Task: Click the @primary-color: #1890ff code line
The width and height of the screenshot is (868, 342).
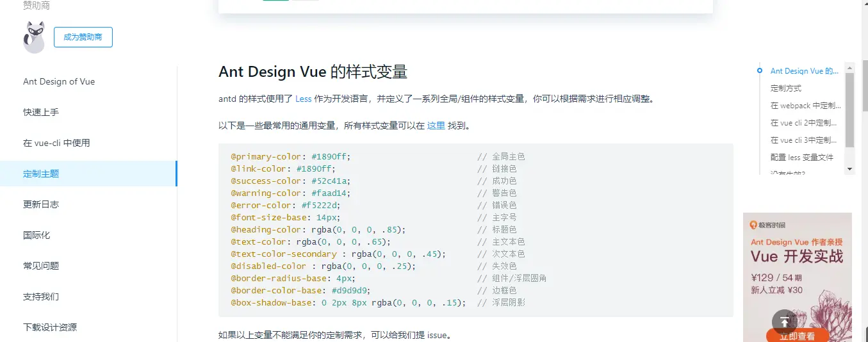Action: (x=291, y=157)
